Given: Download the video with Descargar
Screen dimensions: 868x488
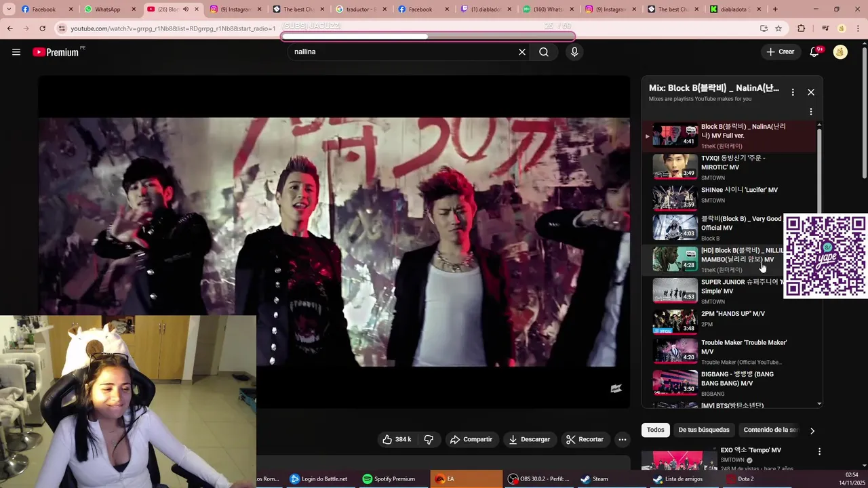Looking at the screenshot, I should tap(530, 439).
